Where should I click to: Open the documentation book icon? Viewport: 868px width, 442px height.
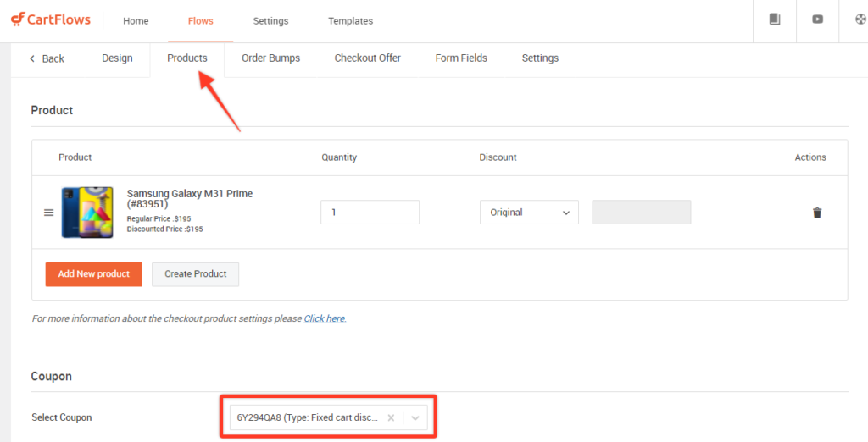click(x=775, y=20)
